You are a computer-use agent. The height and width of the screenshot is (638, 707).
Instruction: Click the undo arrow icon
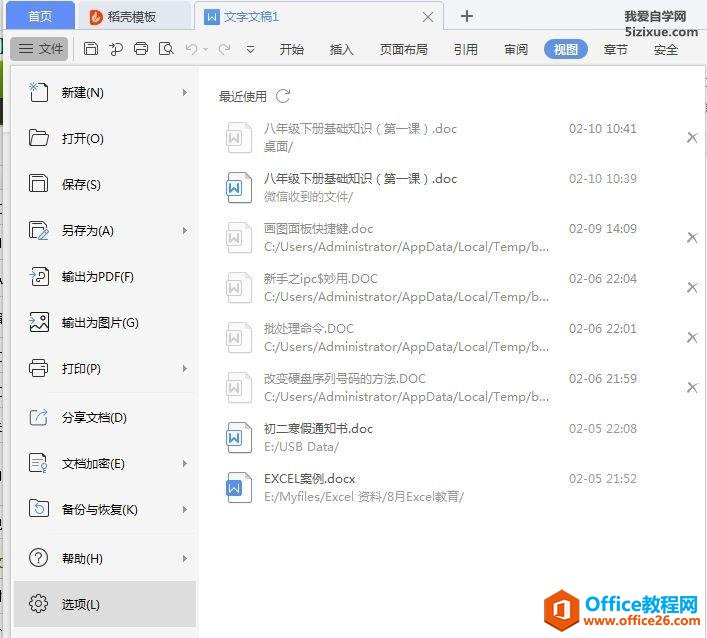coord(192,49)
